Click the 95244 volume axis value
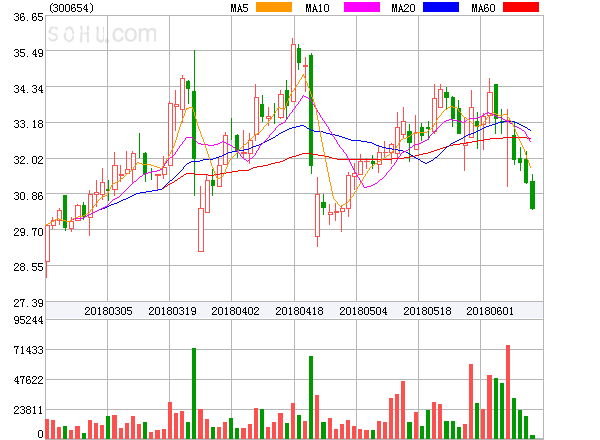The image size is (600, 440). 29,320
